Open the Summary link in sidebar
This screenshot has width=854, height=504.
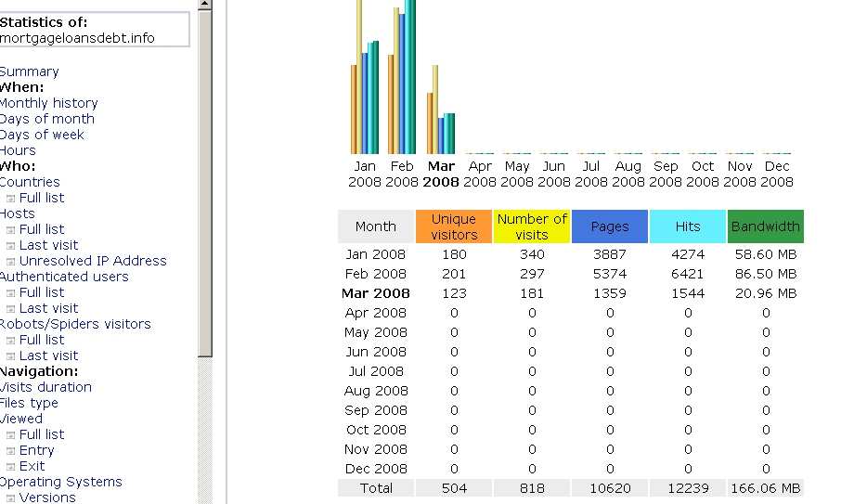click(29, 71)
